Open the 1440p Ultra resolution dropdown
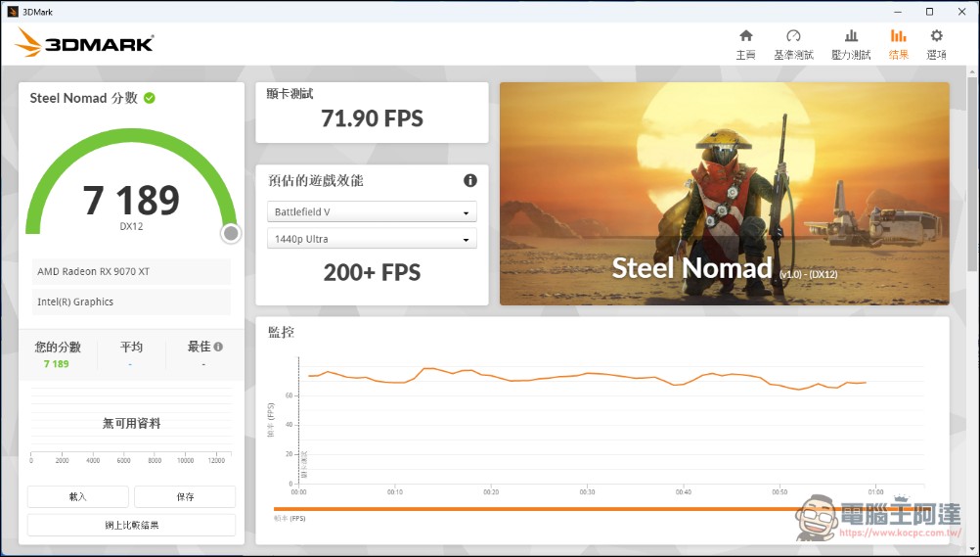The width and height of the screenshot is (980, 557). [x=372, y=239]
